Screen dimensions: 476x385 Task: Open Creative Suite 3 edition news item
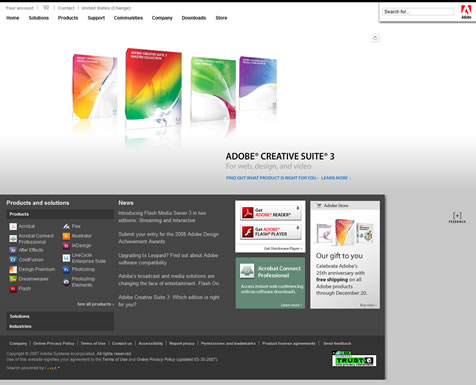point(169,301)
